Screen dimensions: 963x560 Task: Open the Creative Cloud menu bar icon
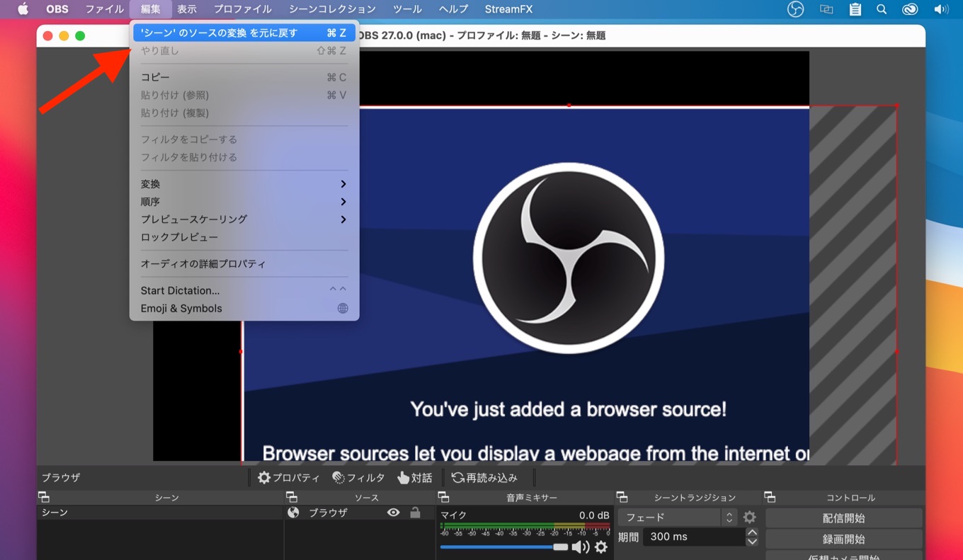click(x=910, y=9)
